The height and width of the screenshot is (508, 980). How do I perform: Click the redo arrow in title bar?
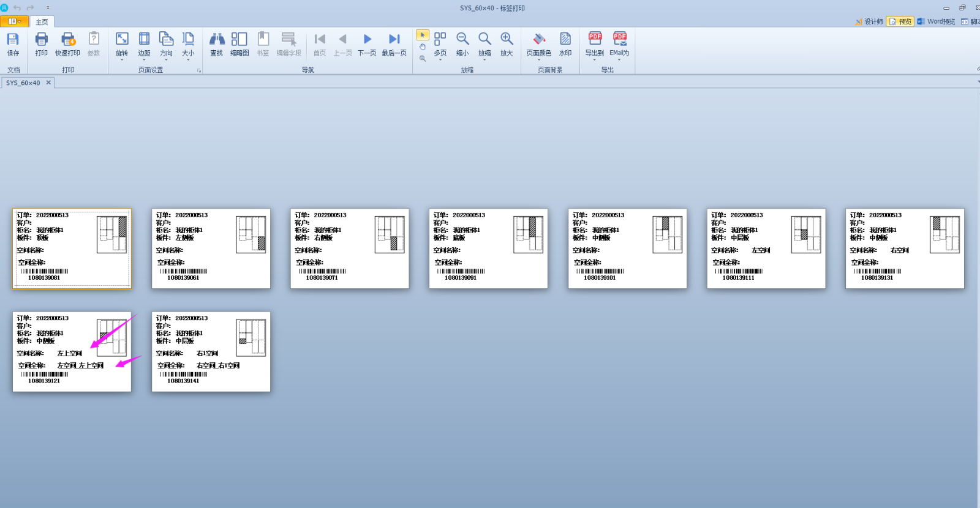click(x=31, y=7)
